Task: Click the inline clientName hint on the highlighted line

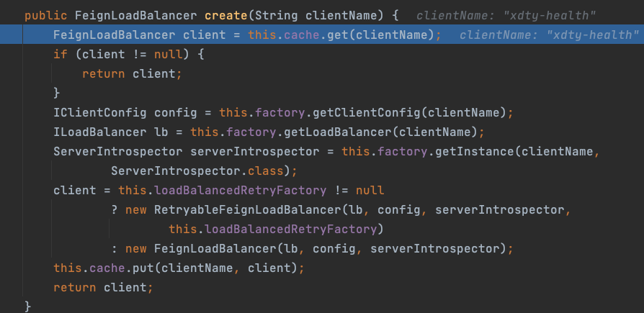Action: (550, 35)
